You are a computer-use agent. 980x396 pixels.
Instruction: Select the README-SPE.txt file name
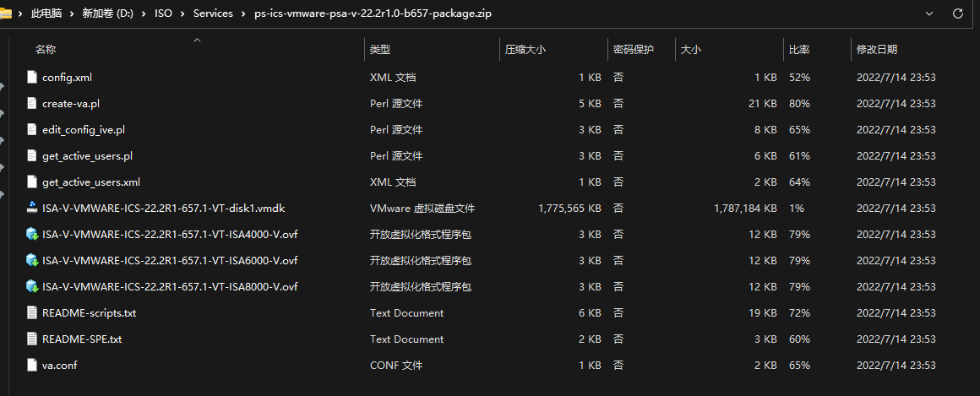coord(82,339)
